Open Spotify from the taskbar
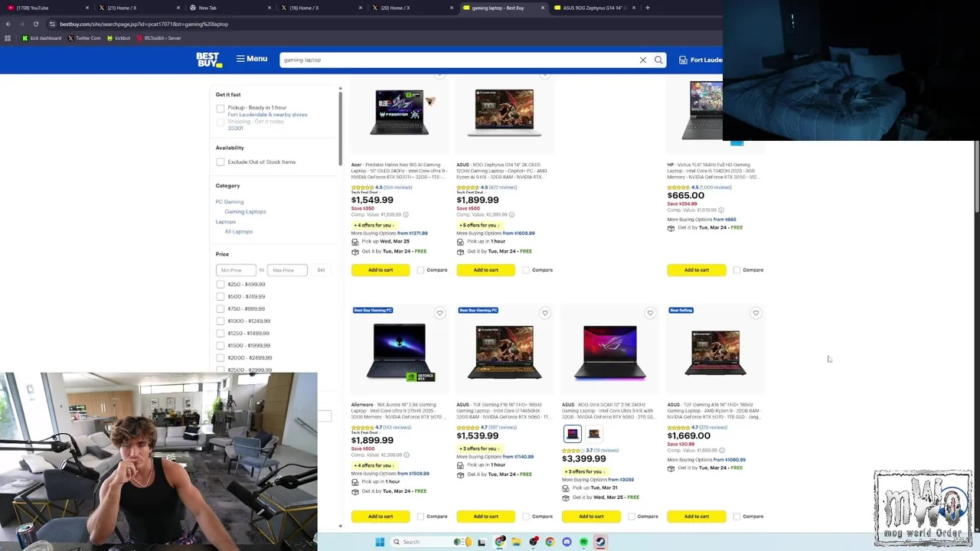The height and width of the screenshot is (551, 980). (583, 542)
